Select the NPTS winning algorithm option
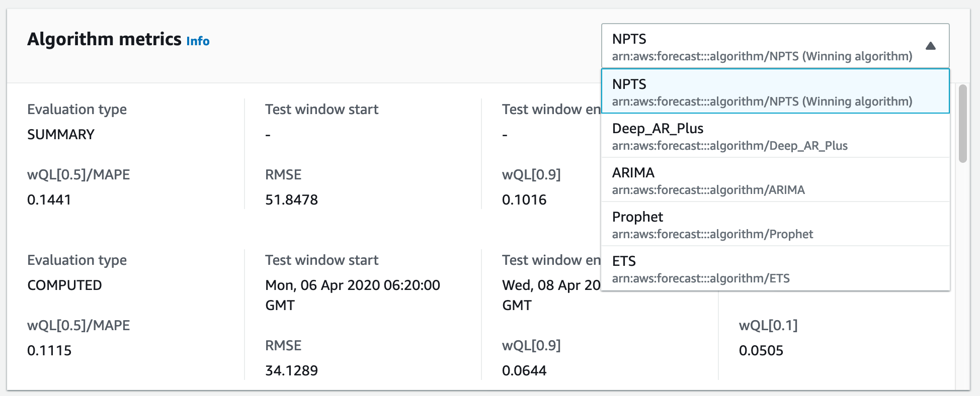The image size is (980, 396). click(775, 91)
